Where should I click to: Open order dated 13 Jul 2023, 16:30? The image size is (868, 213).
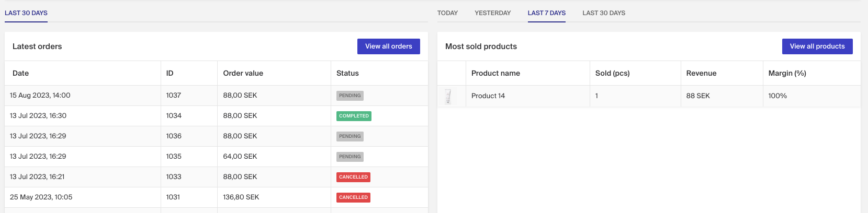pyautogui.click(x=38, y=116)
